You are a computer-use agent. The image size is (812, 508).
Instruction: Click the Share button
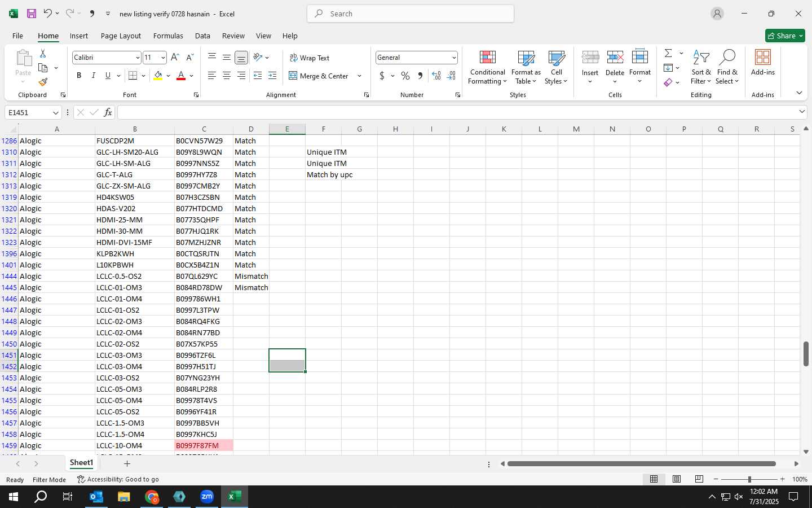[x=785, y=36]
